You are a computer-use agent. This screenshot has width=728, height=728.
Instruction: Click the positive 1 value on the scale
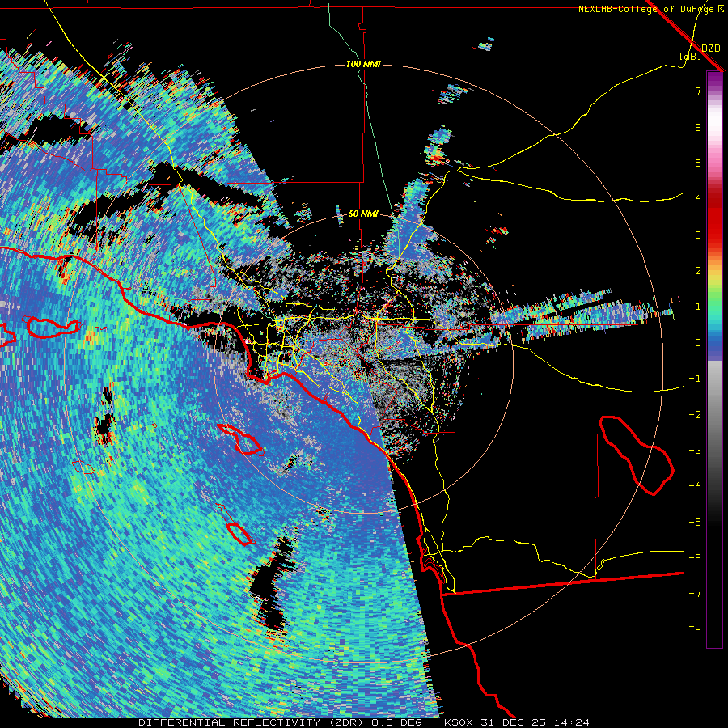(698, 307)
